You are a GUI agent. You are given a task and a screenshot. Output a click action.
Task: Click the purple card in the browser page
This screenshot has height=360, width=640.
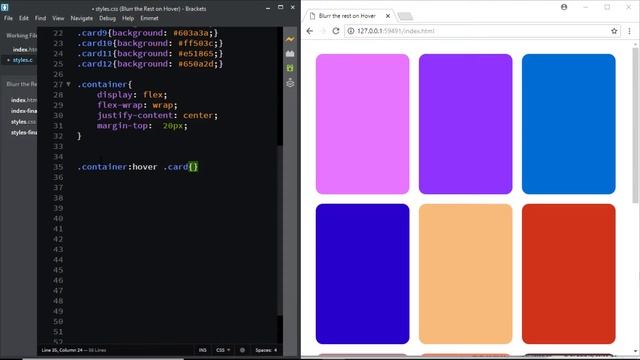coord(465,124)
